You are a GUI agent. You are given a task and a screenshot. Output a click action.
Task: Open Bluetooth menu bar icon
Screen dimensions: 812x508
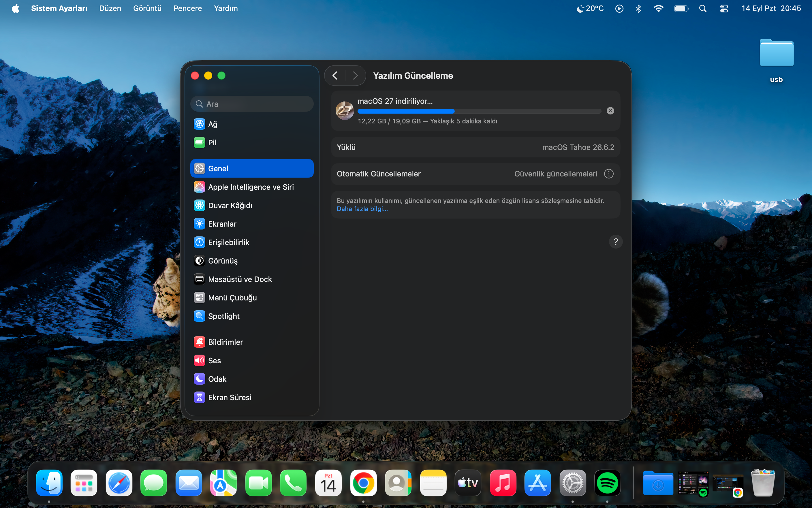(x=638, y=8)
